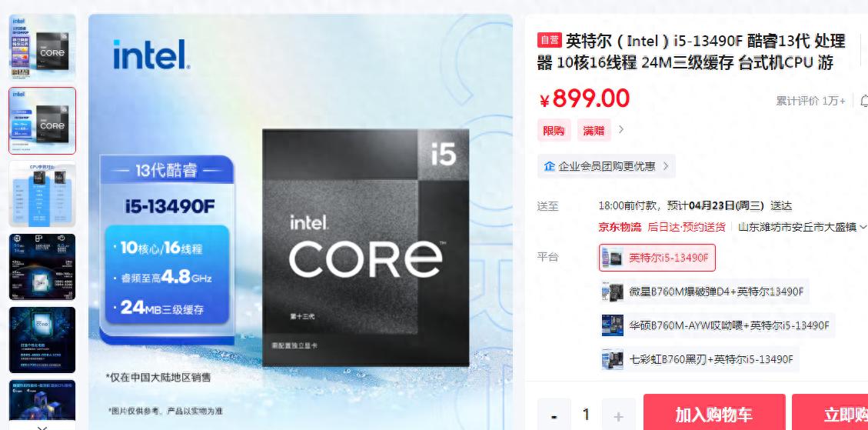Decrease quantity with minus button

[x=554, y=416]
